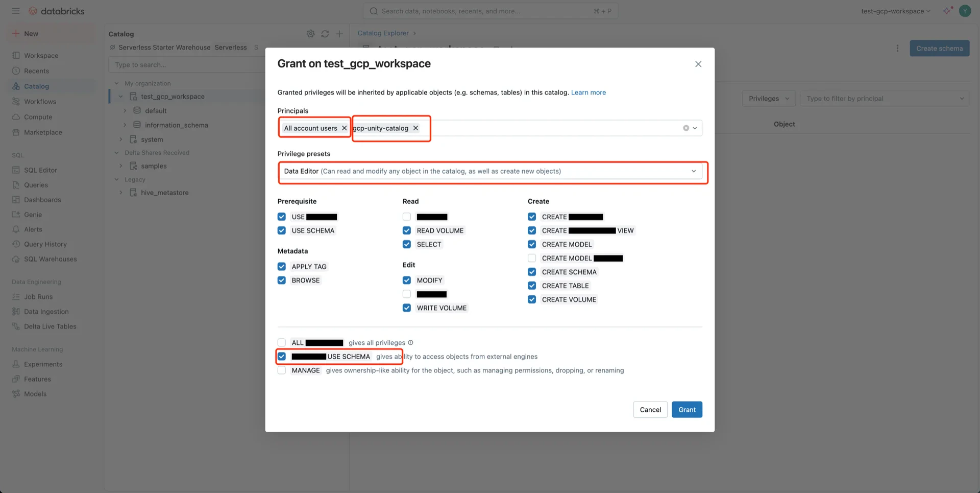Open the Privilege presets Data Editor dropdown
Image resolution: width=980 pixels, height=493 pixels.
pyautogui.click(x=490, y=171)
